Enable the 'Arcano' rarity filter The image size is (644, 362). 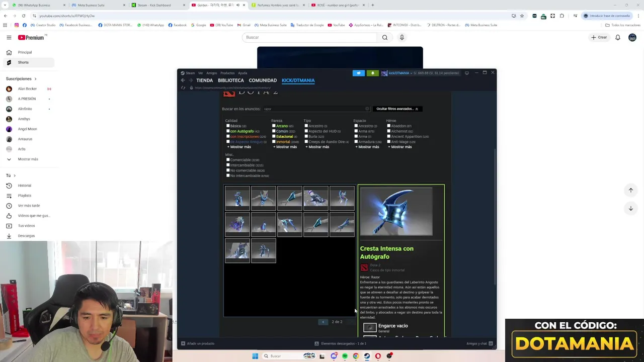(x=274, y=126)
